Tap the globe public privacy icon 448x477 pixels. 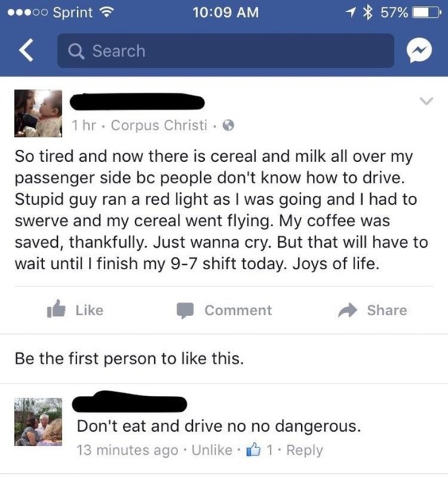(228, 125)
